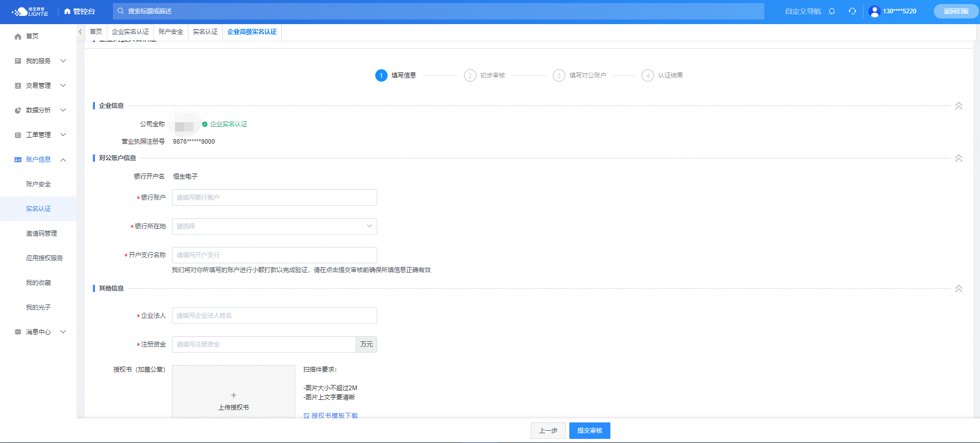
Task: Click the account 130****5220 label
Action: point(899,11)
